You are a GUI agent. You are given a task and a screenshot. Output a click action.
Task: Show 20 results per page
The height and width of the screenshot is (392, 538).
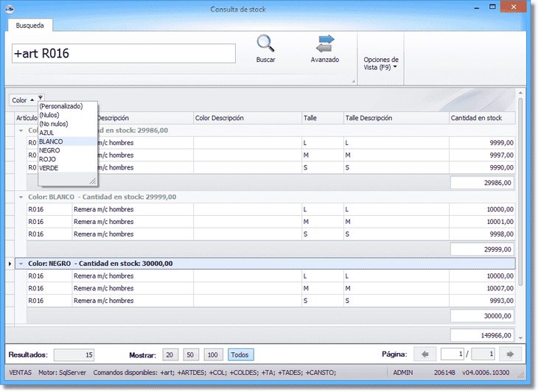(x=170, y=354)
